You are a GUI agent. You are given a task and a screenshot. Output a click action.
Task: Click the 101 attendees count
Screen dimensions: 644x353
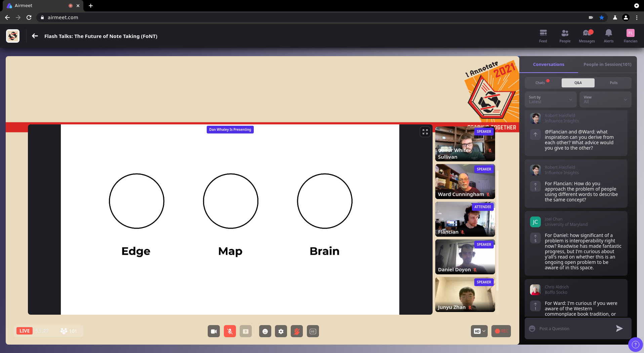point(69,331)
